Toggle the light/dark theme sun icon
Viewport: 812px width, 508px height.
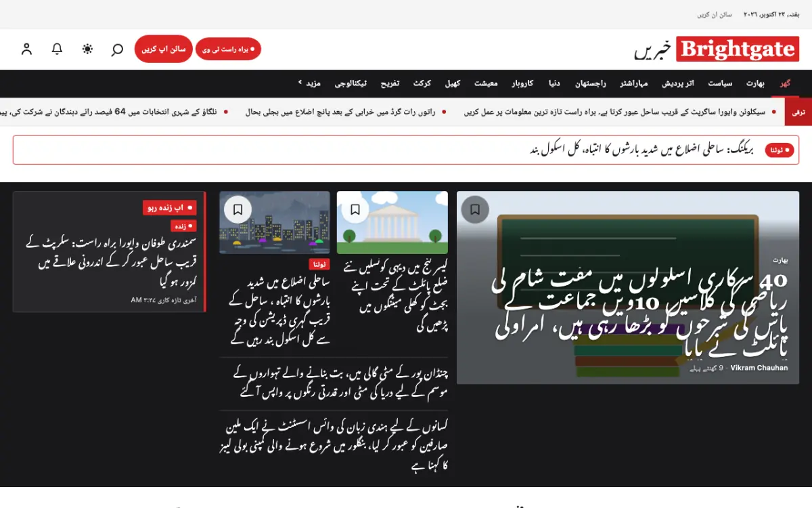coord(87,49)
